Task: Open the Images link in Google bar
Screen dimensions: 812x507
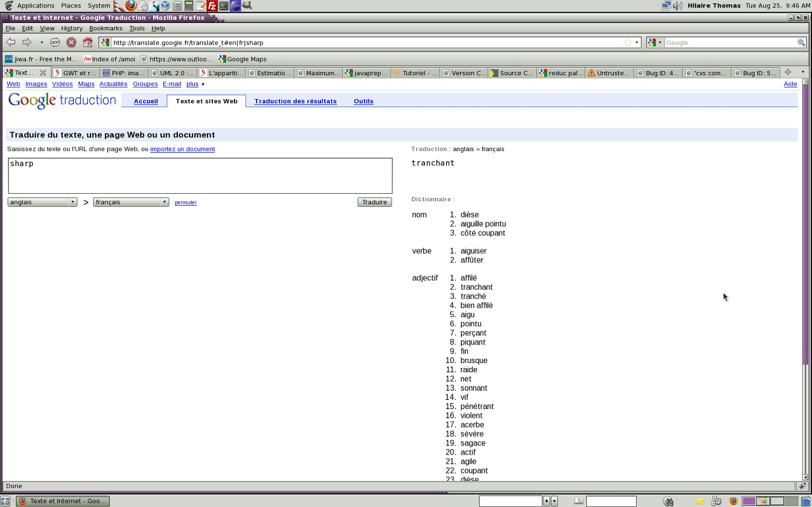Action: (36, 84)
